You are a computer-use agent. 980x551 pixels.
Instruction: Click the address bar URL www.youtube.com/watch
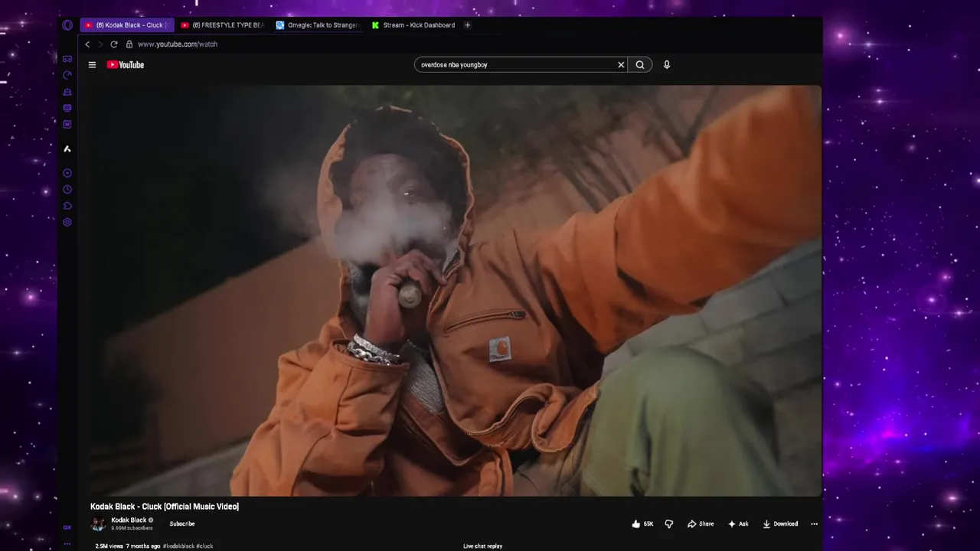[178, 44]
